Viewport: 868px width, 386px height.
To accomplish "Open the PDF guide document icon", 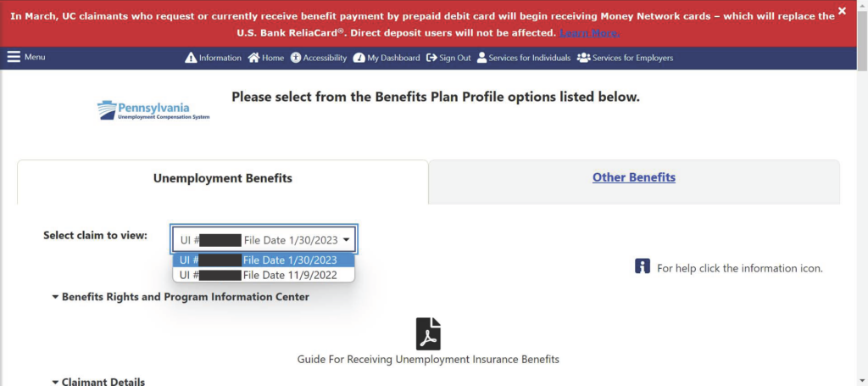I will (428, 333).
